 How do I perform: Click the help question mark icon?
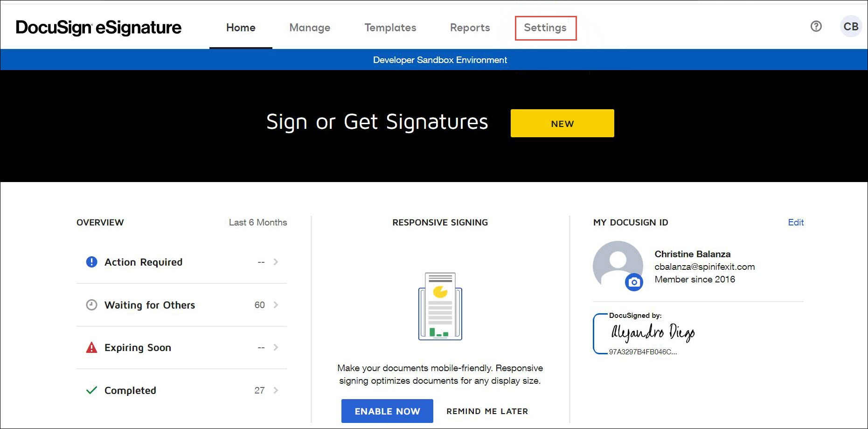[816, 27]
